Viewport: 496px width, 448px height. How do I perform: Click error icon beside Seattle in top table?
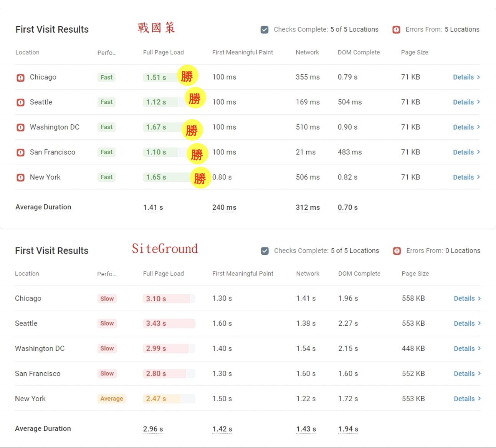pyautogui.click(x=20, y=103)
